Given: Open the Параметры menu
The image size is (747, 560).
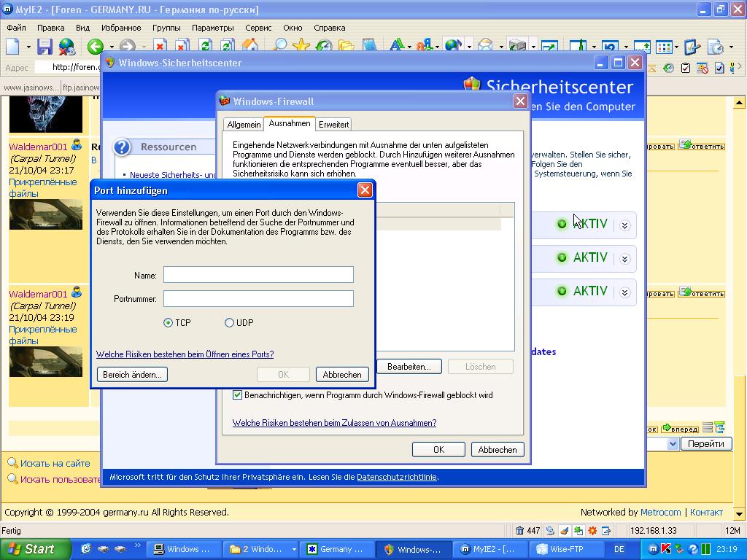Looking at the screenshot, I should pos(212,28).
